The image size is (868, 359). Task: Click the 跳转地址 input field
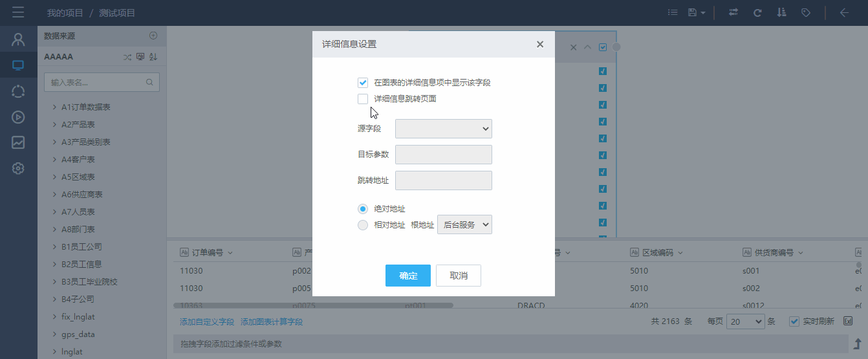[443, 180]
